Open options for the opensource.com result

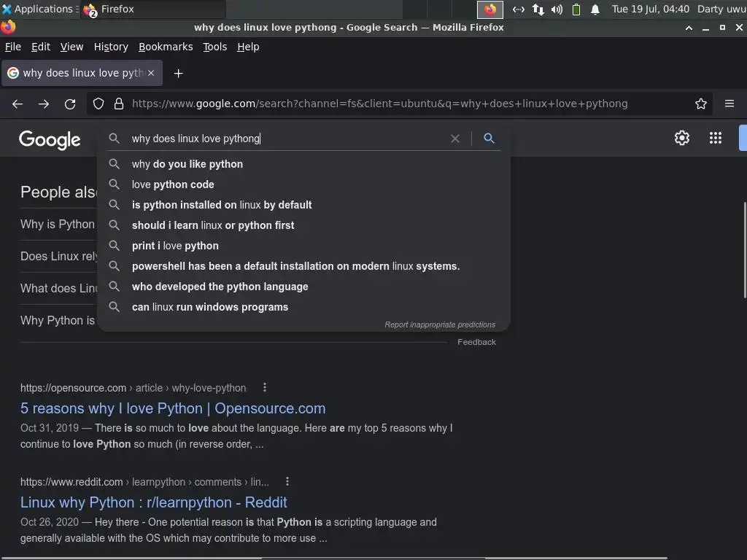coord(265,388)
